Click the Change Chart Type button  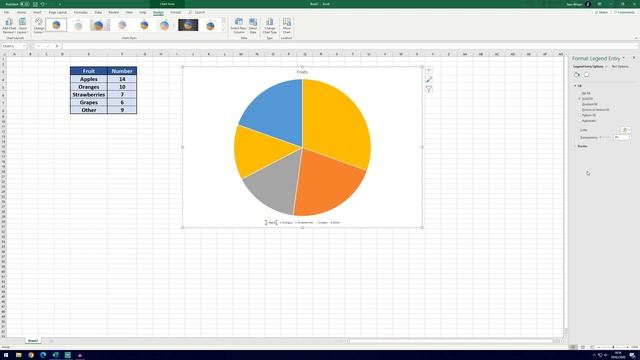coord(269,25)
